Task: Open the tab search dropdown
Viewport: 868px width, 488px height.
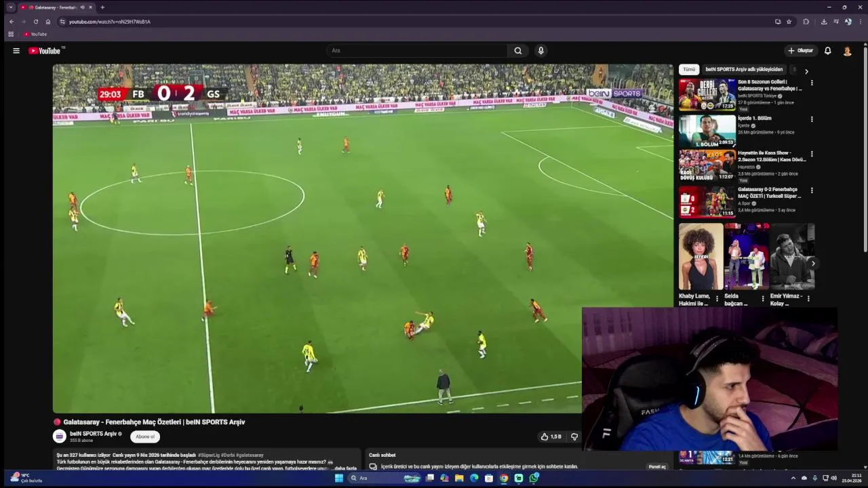Action: [x=10, y=7]
